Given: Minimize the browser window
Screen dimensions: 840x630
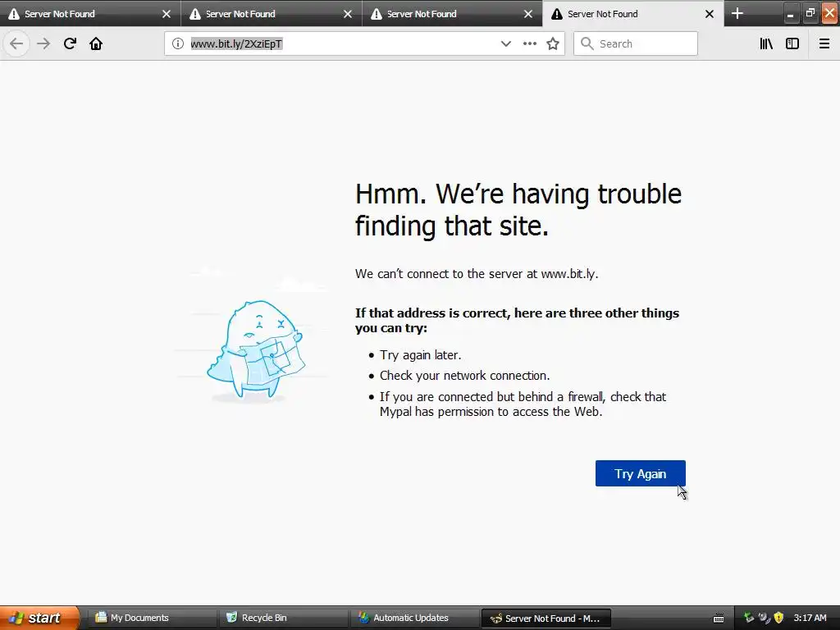Looking at the screenshot, I should (x=790, y=14).
